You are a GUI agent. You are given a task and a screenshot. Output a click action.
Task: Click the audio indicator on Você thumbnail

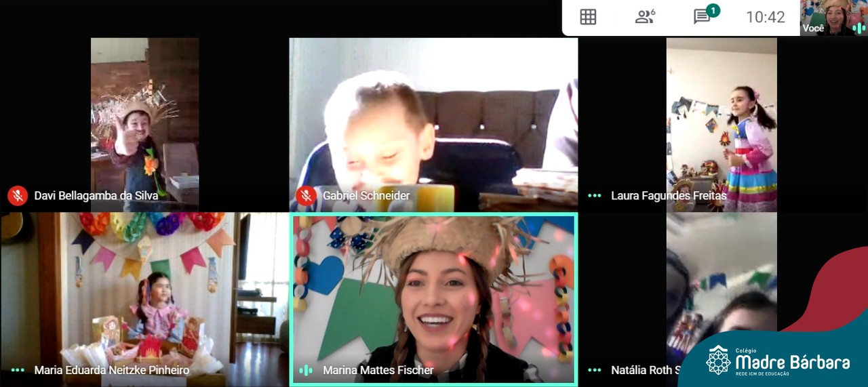(858, 28)
